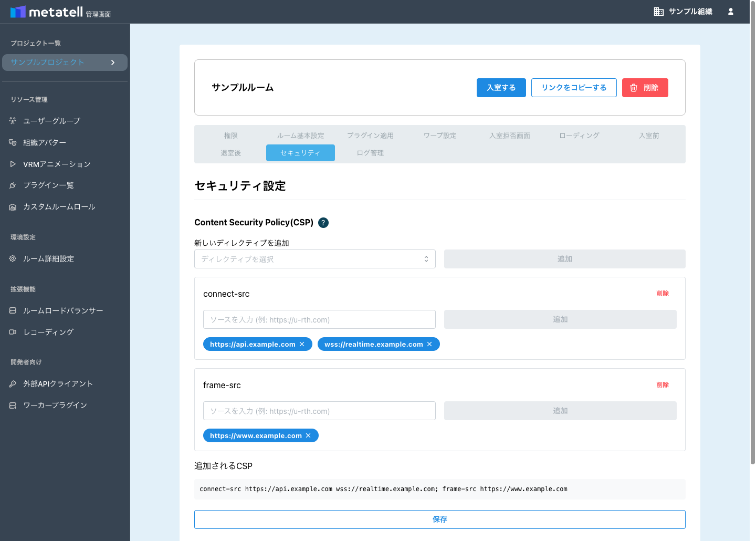Click the recording camera icon
This screenshot has width=756, height=541.
click(x=13, y=332)
